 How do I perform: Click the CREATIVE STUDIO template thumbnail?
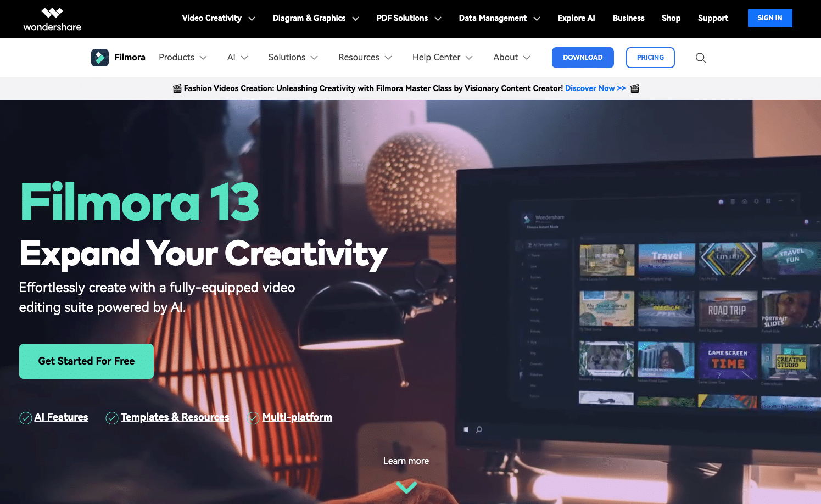[791, 362]
